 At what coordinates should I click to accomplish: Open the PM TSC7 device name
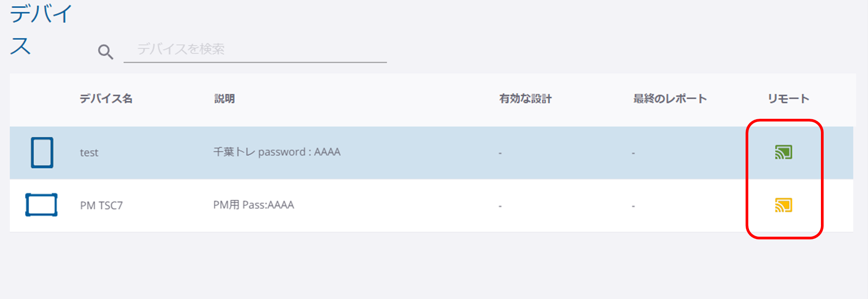coord(101,206)
